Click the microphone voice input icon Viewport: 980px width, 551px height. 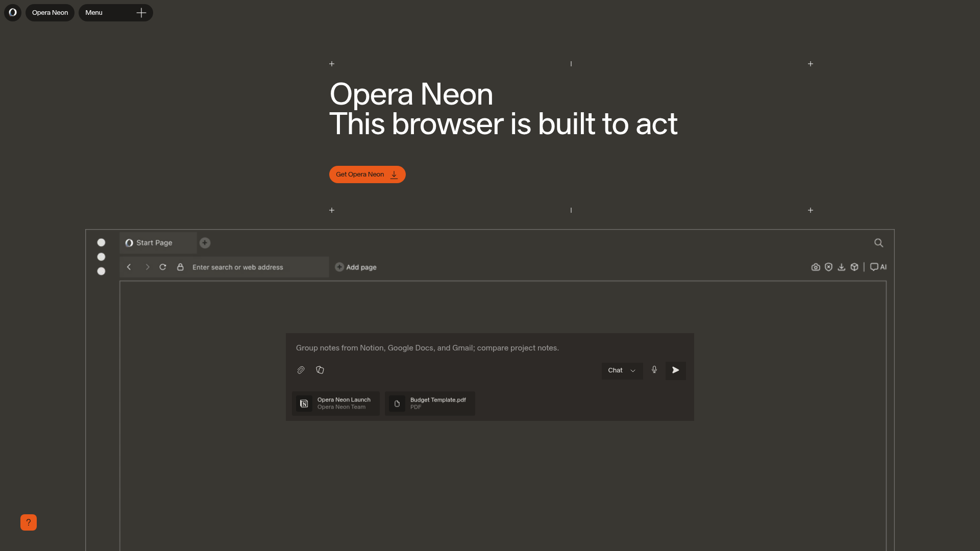(x=654, y=370)
